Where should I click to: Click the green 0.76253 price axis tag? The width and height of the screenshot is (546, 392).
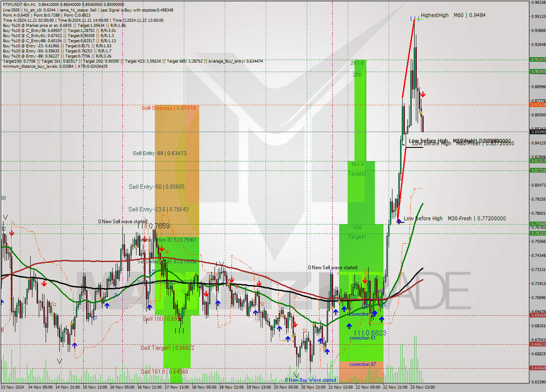537,233
